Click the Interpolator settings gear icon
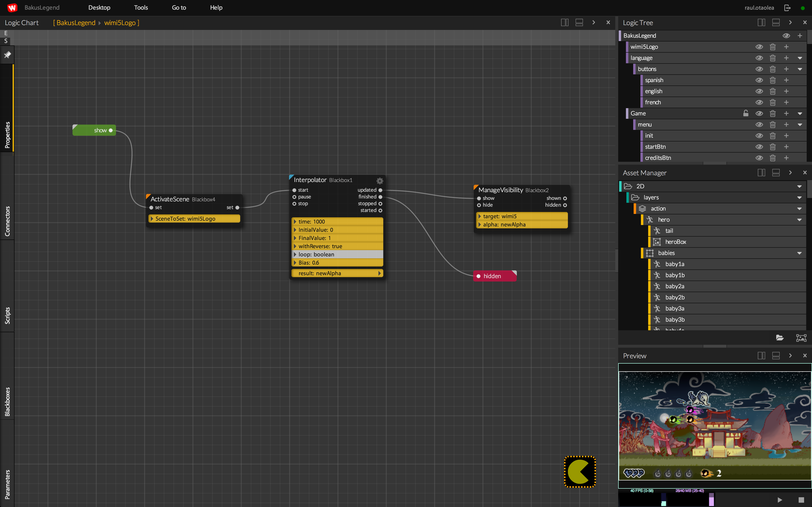812x507 pixels. 379,181
